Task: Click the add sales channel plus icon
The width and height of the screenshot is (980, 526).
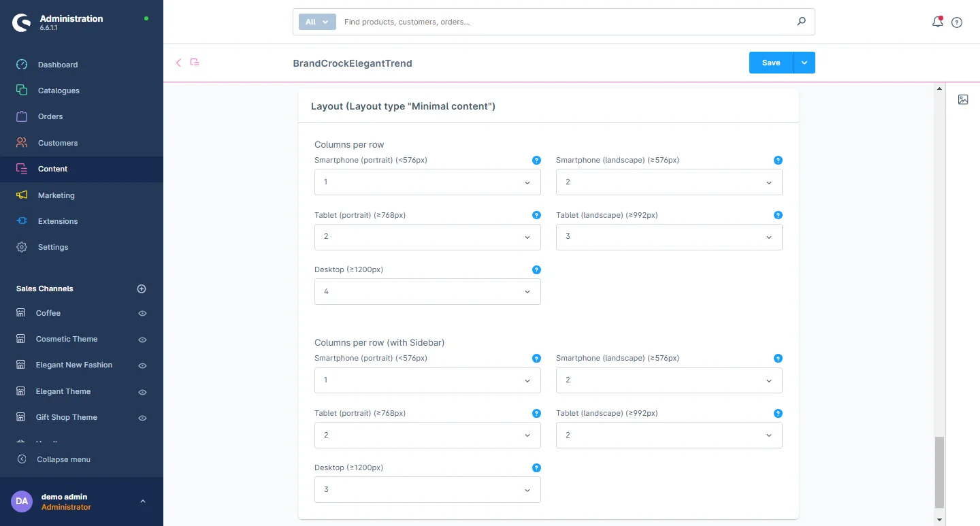Action: (x=142, y=289)
